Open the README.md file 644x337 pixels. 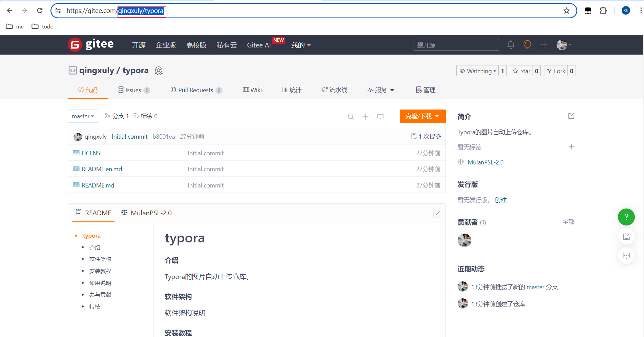pos(98,185)
